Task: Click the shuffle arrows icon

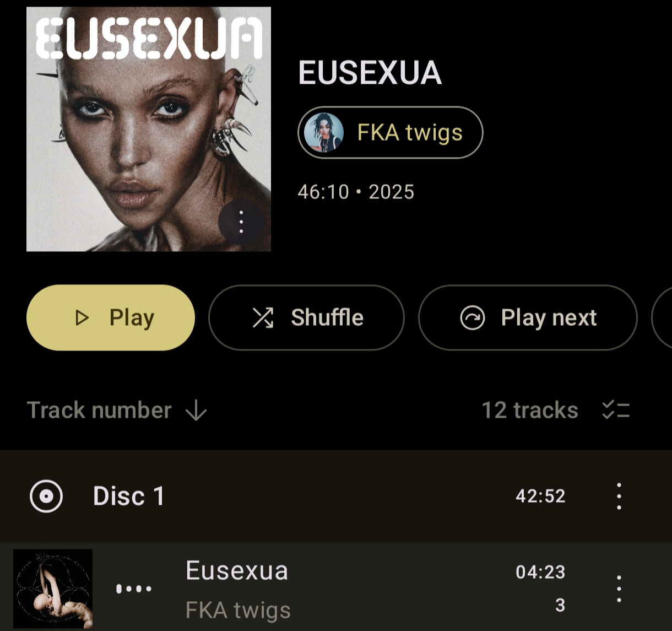Action: 263,317
